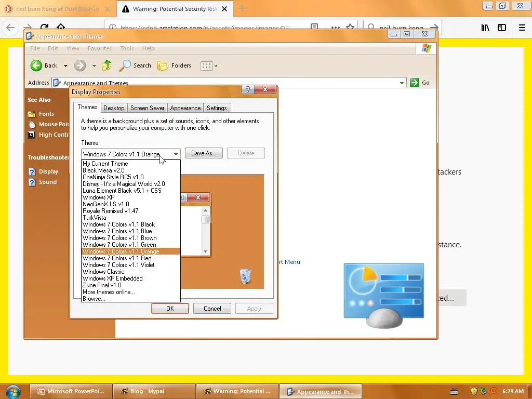532x399 pixels.
Task: Click the Firefox page actions ellipsis
Action: tap(336, 28)
